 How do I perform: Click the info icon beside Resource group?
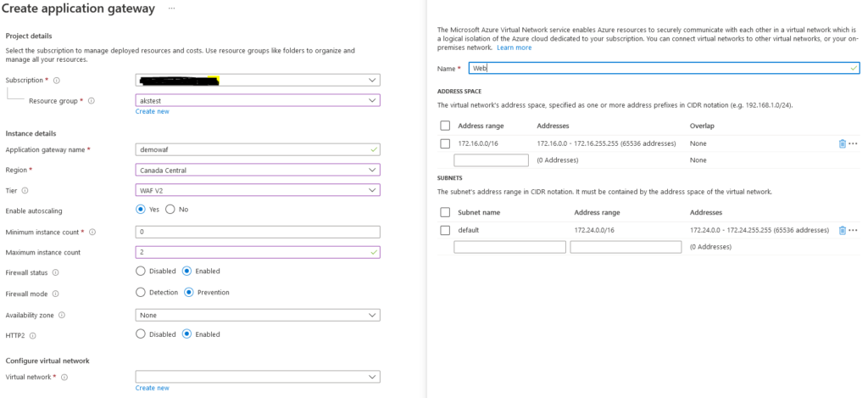tap(92, 101)
